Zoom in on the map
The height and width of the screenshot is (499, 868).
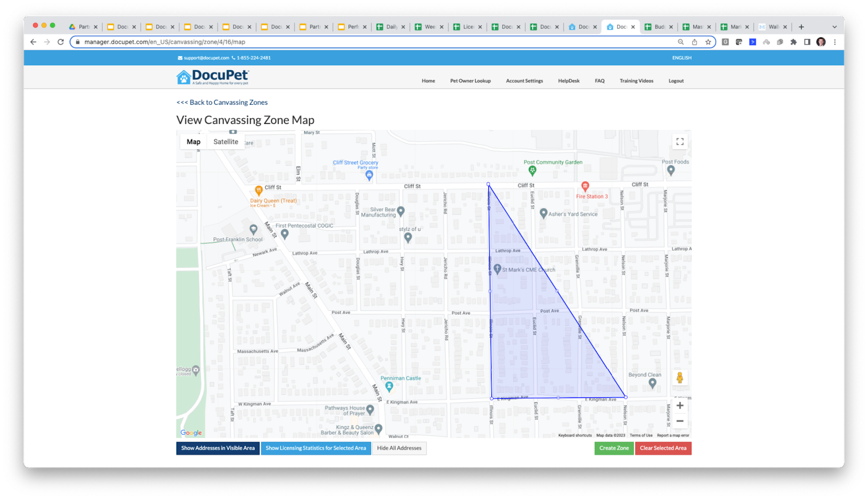pyautogui.click(x=680, y=405)
